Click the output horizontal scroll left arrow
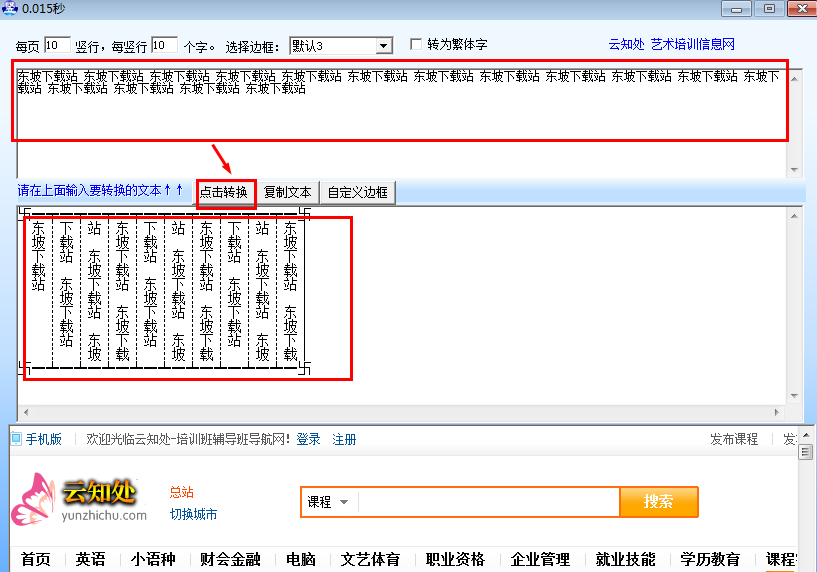 pyautogui.click(x=26, y=412)
